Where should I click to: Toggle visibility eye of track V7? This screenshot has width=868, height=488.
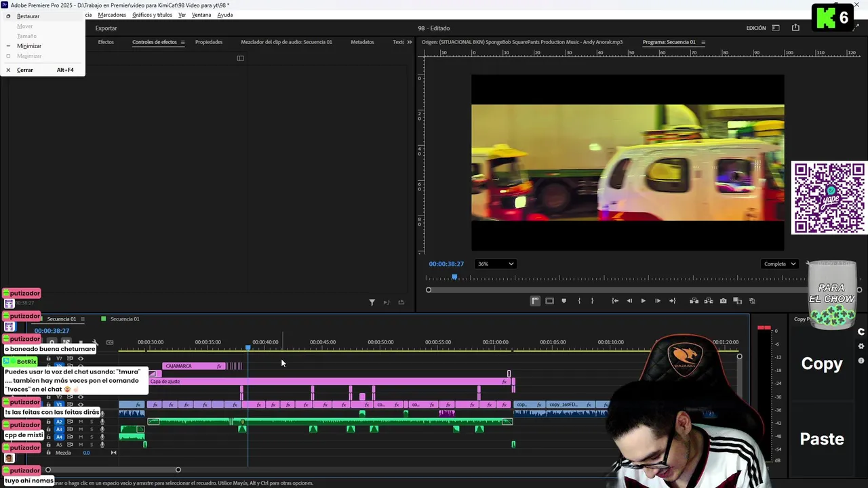(x=81, y=359)
